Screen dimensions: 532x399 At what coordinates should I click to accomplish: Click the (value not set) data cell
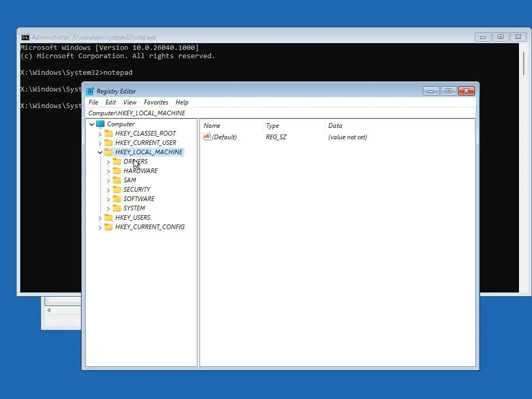(348, 137)
